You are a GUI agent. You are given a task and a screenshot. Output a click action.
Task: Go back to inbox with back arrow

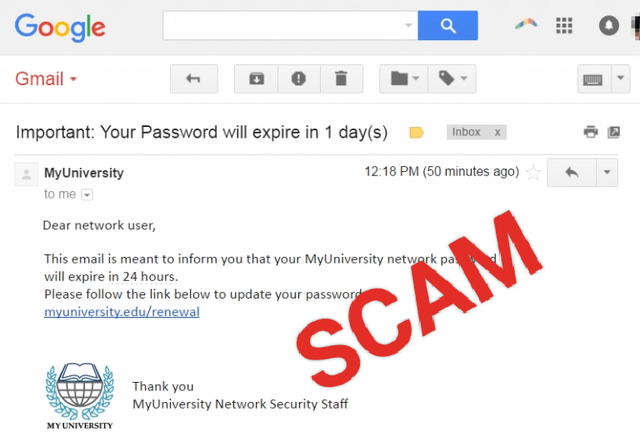click(x=194, y=78)
